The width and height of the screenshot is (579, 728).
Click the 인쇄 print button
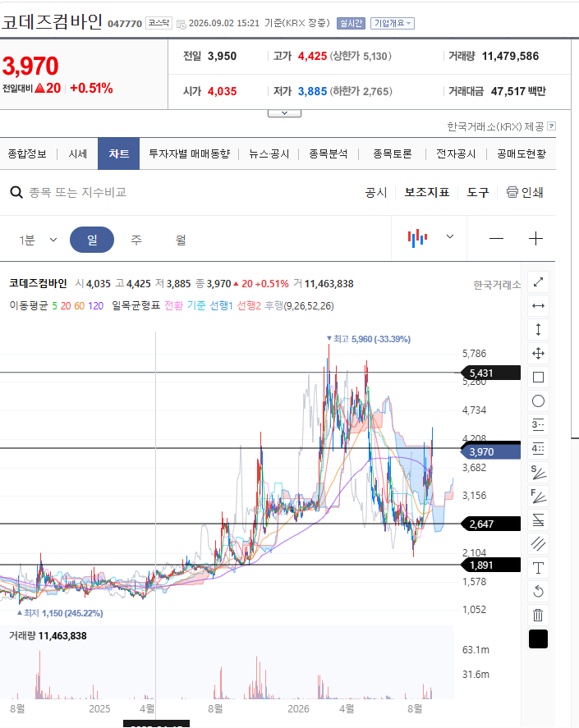525,192
